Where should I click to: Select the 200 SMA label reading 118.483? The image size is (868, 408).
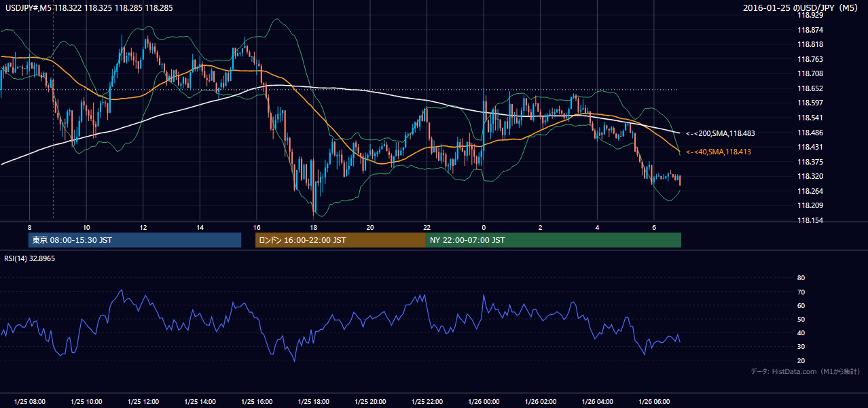click(721, 134)
